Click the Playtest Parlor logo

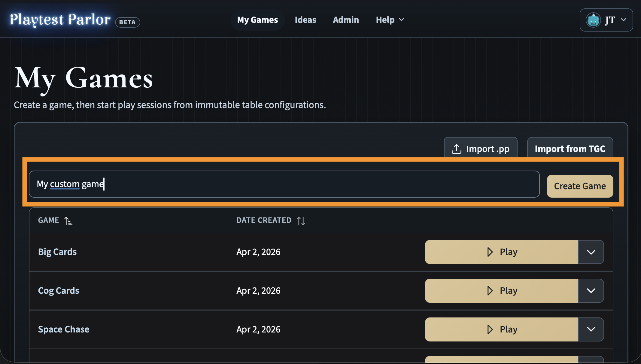(x=60, y=20)
